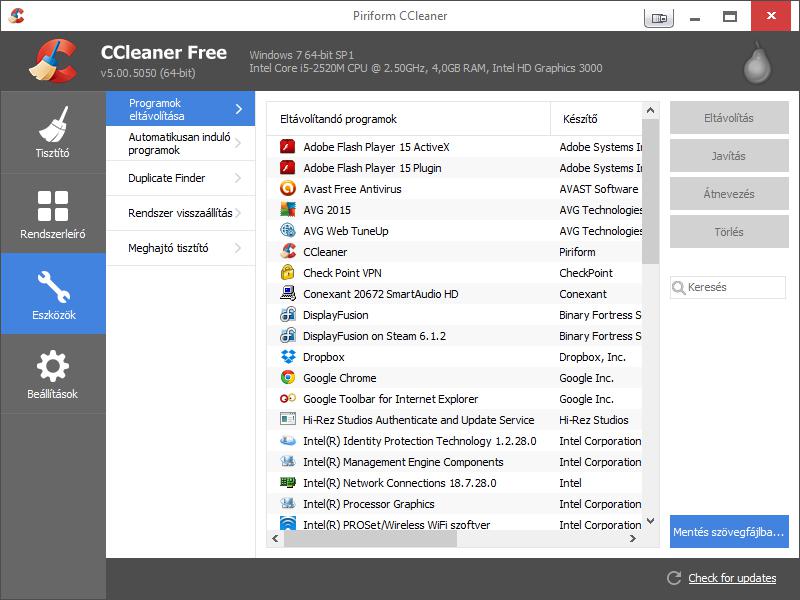Viewport: 800px width, 600px height.
Task: Click the Conexant SmartAudio HD icon
Action: point(288,293)
